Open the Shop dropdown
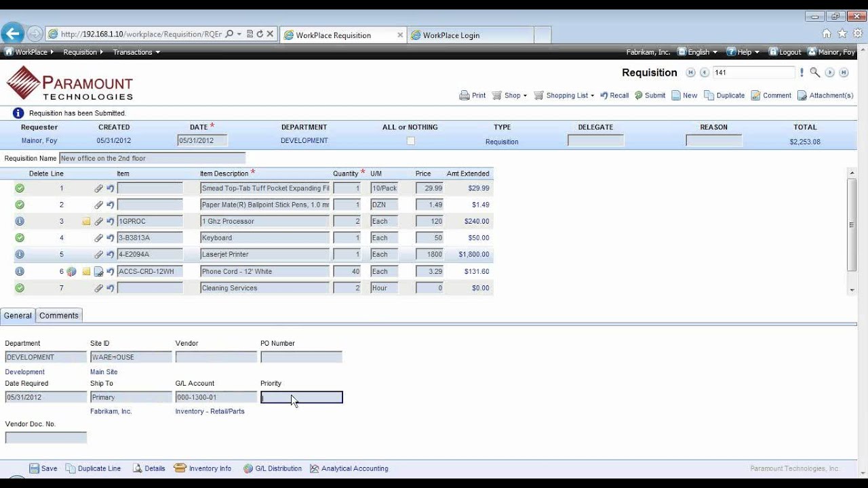This screenshot has height=488, width=868. pyautogui.click(x=509, y=96)
